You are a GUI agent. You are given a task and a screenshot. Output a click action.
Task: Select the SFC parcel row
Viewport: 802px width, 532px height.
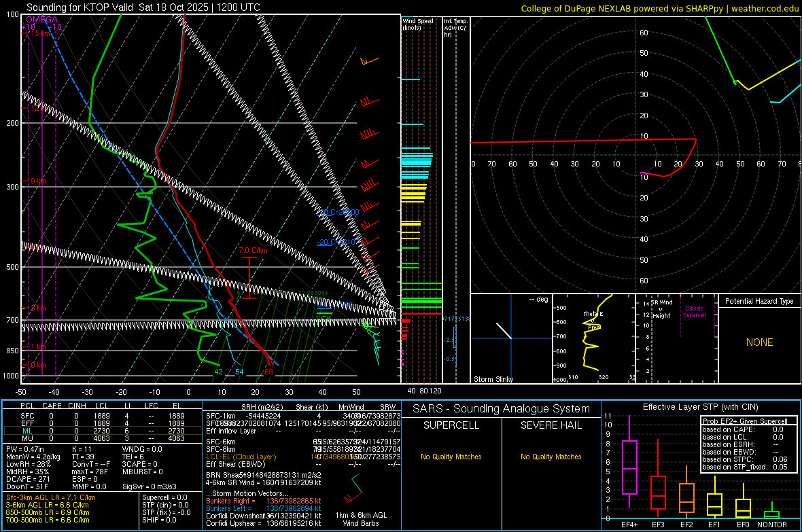coord(103,416)
